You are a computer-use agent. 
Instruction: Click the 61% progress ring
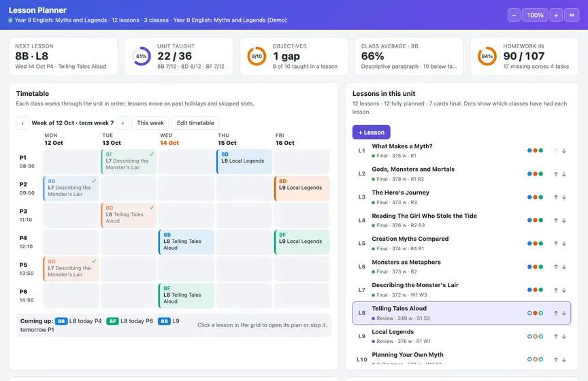click(142, 56)
